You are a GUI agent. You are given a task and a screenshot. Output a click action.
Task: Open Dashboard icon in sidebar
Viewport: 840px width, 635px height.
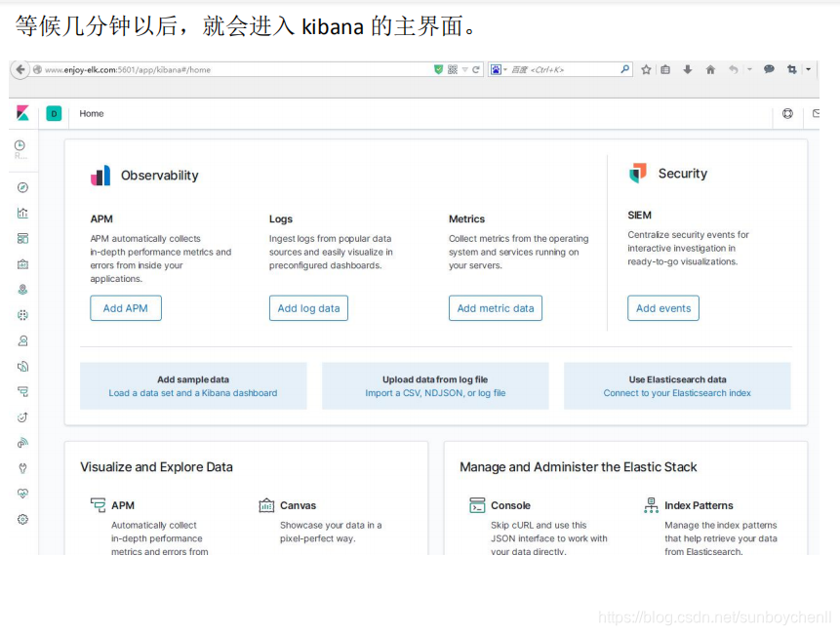click(22, 238)
